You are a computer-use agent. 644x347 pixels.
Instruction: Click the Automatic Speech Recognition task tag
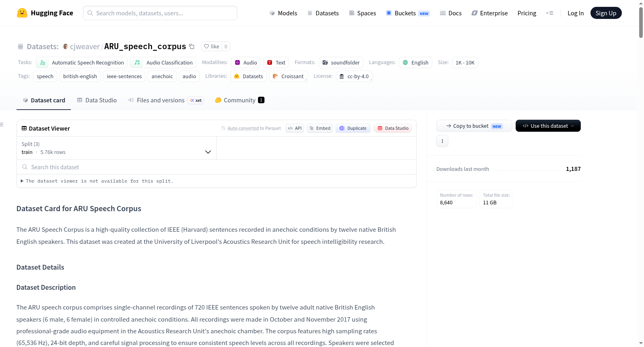(x=82, y=62)
